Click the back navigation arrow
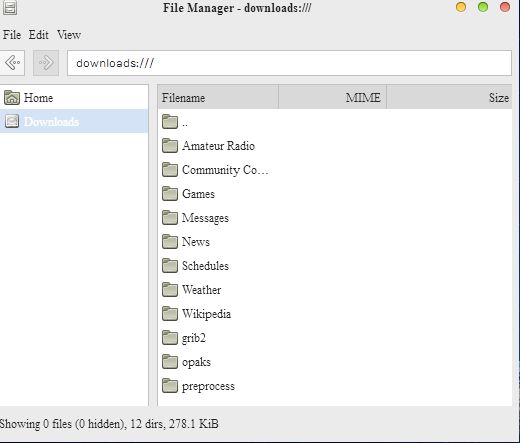520x443 pixels. pyautogui.click(x=12, y=63)
